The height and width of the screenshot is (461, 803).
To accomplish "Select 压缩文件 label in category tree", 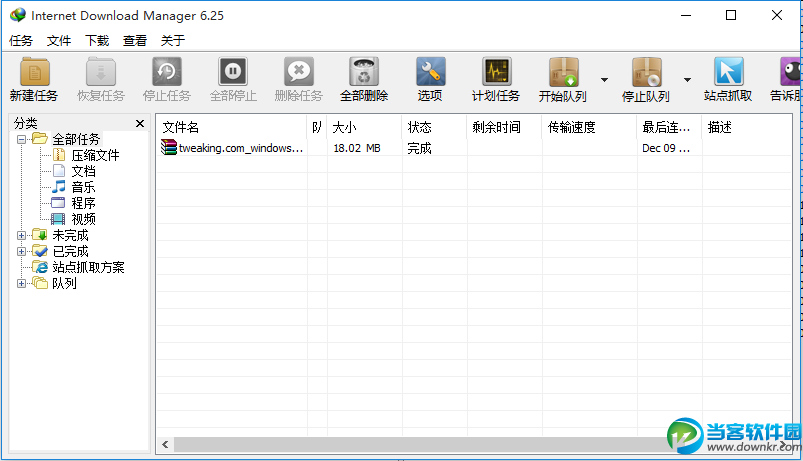I will [95, 155].
